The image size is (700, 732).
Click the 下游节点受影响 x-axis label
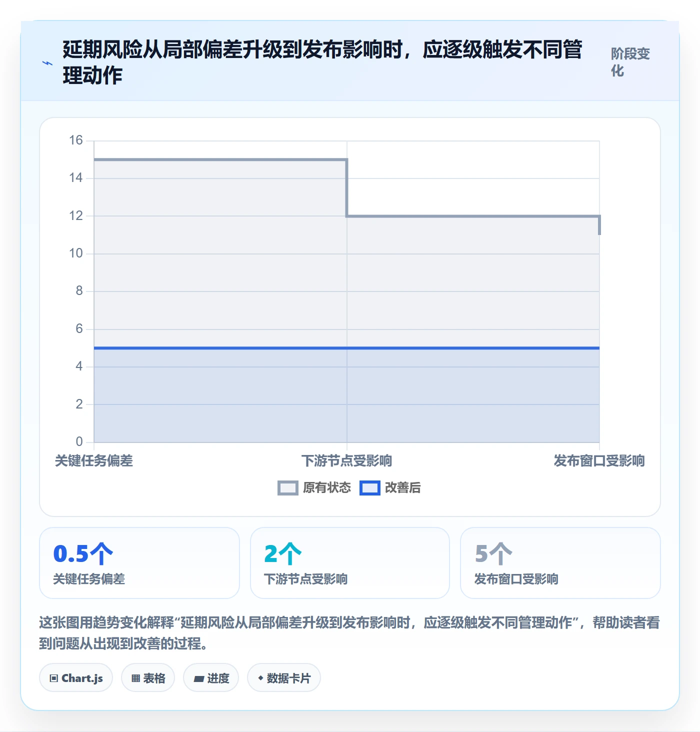pyautogui.click(x=347, y=461)
